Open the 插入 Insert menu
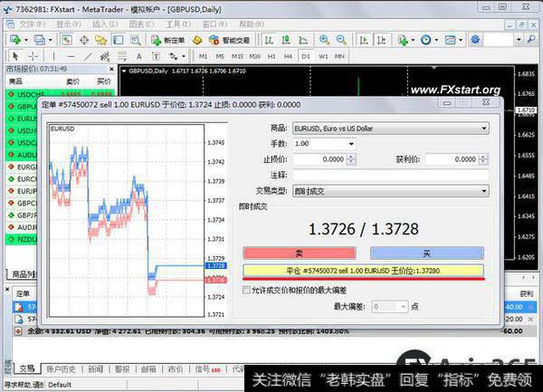Viewport: 543px width, 392px height. coord(105,24)
